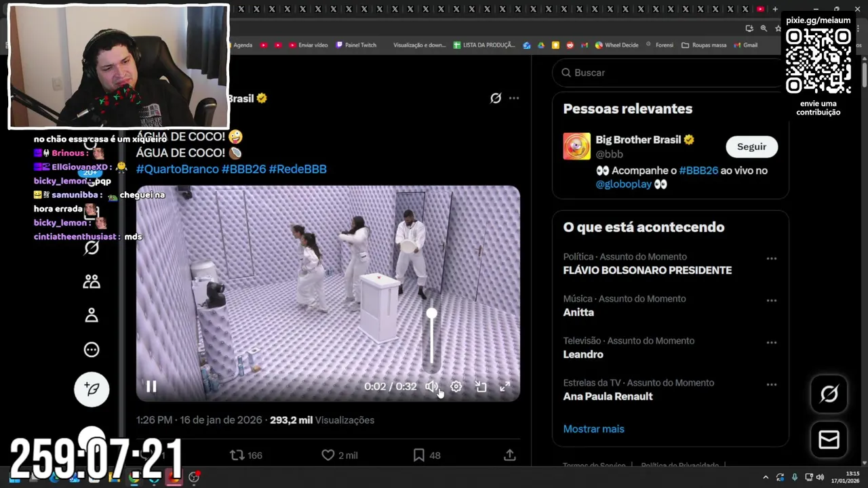The image size is (868, 488).
Task: Open the tweet's three-dot more menu
Action: [514, 98]
